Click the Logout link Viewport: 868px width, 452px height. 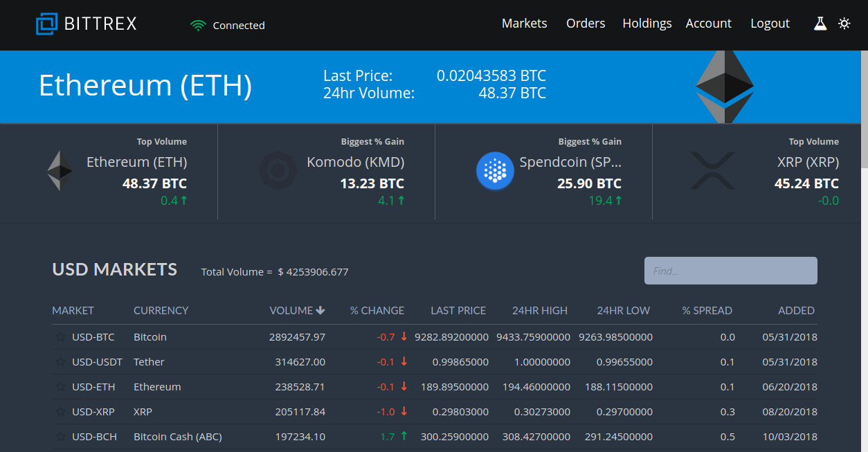click(x=770, y=24)
